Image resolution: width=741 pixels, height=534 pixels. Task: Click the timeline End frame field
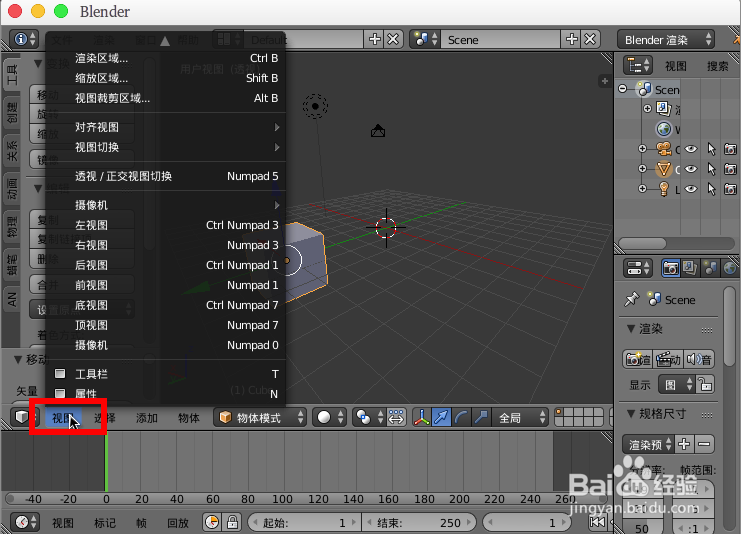point(419,523)
